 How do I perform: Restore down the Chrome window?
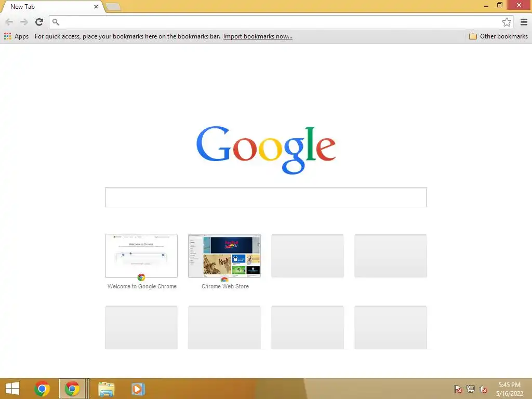tap(499, 5)
